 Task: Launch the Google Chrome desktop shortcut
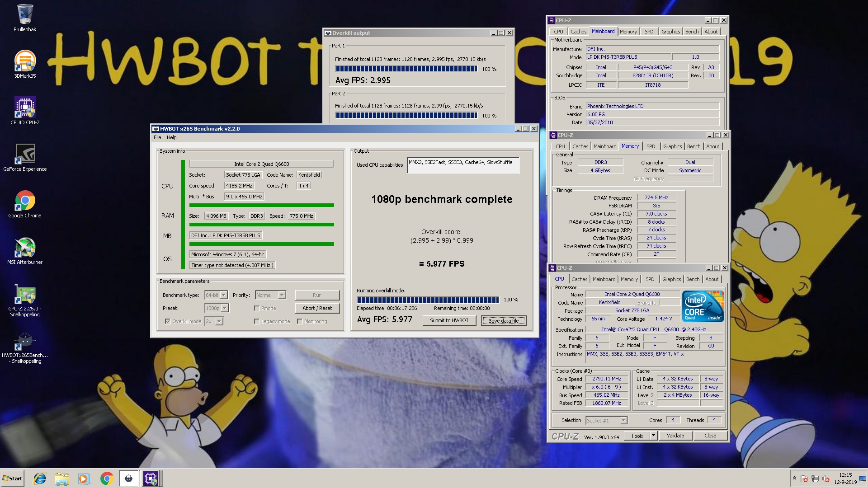tap(25, 204)
